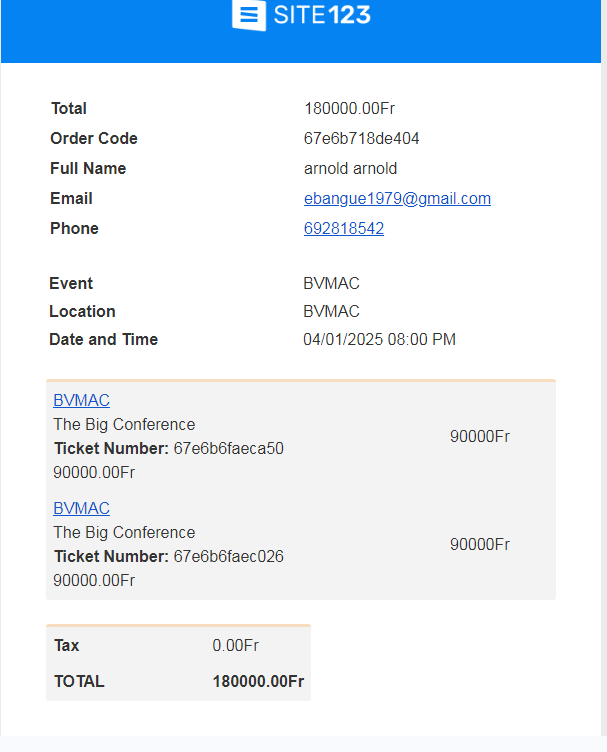Viewport: 607px width, 752px height.
Task: Click the second ticket's 90000Fr price on right
Action: tap(480, 544)
